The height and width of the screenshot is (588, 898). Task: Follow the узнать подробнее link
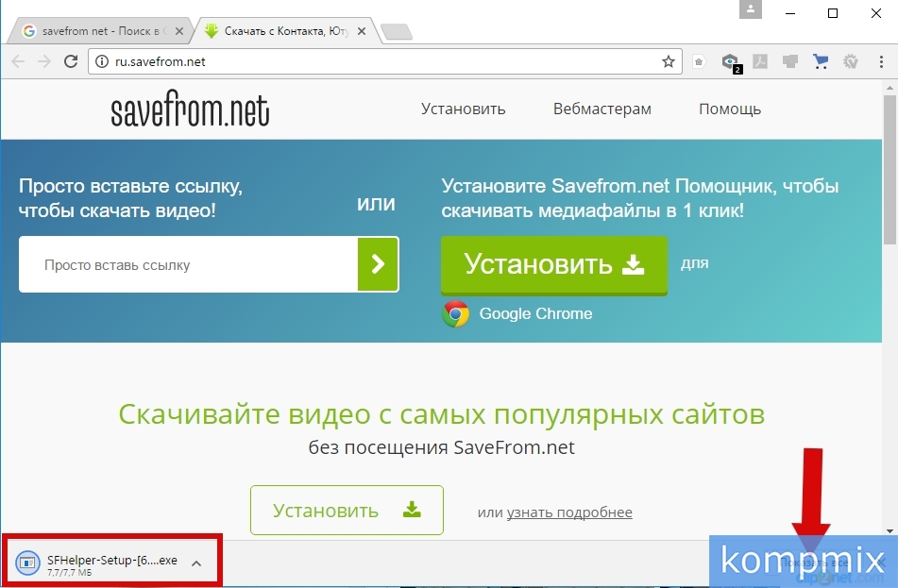coord(568,512)
